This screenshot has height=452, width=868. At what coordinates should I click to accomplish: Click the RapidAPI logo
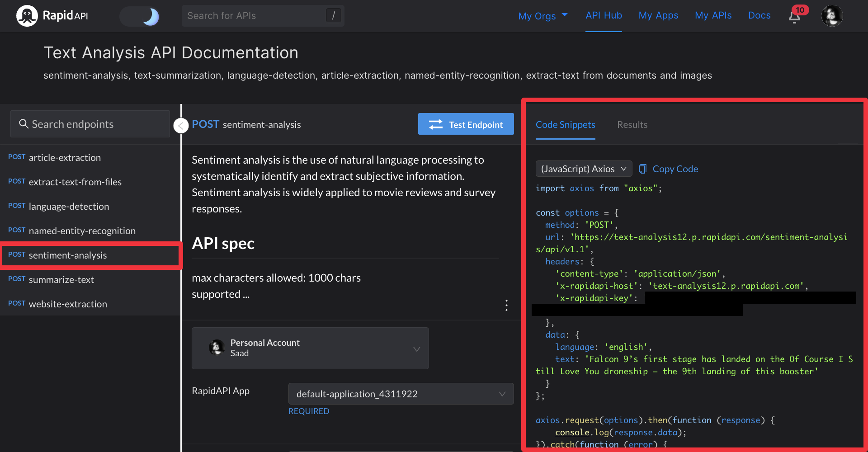(52, 16)
